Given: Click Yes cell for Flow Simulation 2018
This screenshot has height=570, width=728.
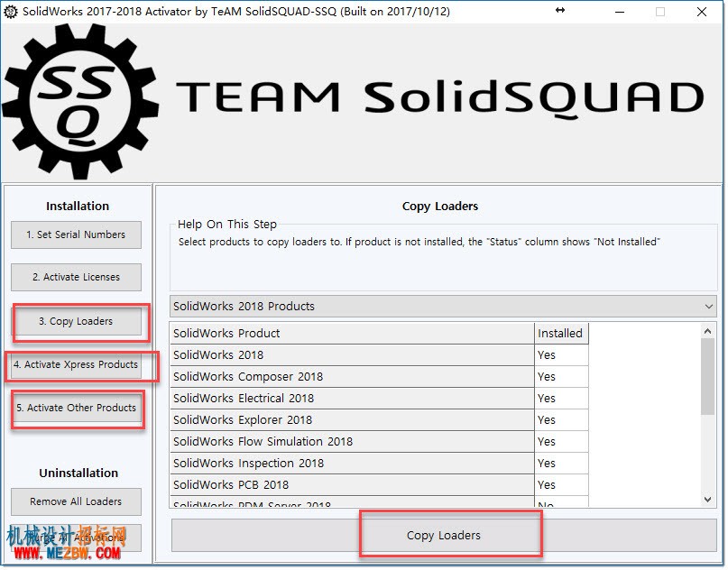Looking at the screenshot, I should (561, 441).
